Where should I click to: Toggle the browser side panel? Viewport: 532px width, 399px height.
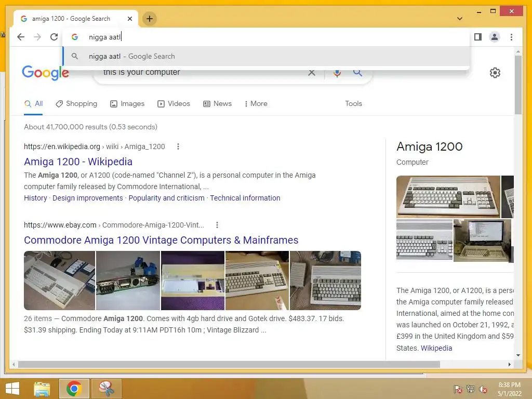coord(478,37)
